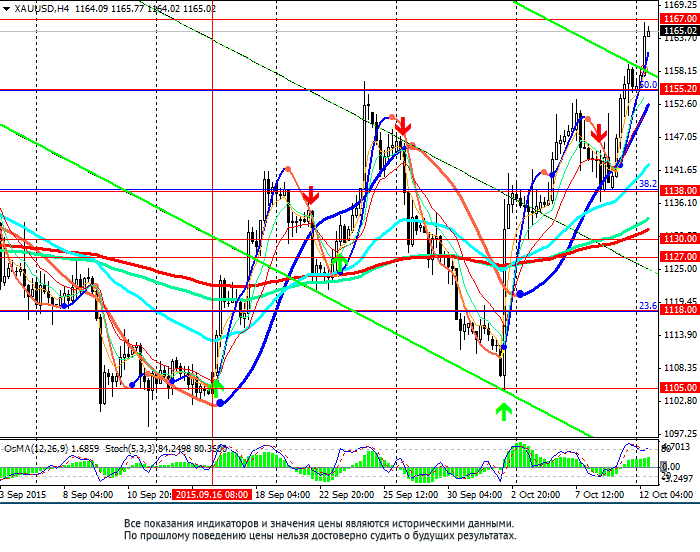Click the 8 Sep 04:00 time label
The image size is (700, 552).
(x=88, y=495)
